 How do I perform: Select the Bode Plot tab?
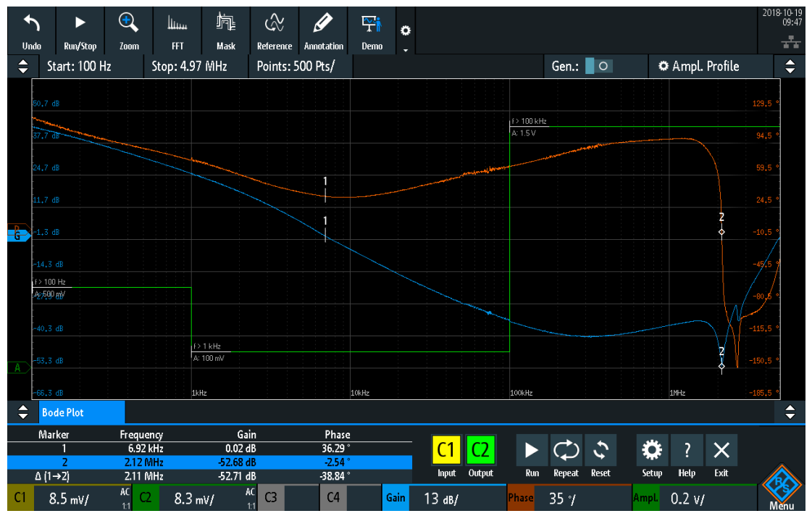coord(79,412)
